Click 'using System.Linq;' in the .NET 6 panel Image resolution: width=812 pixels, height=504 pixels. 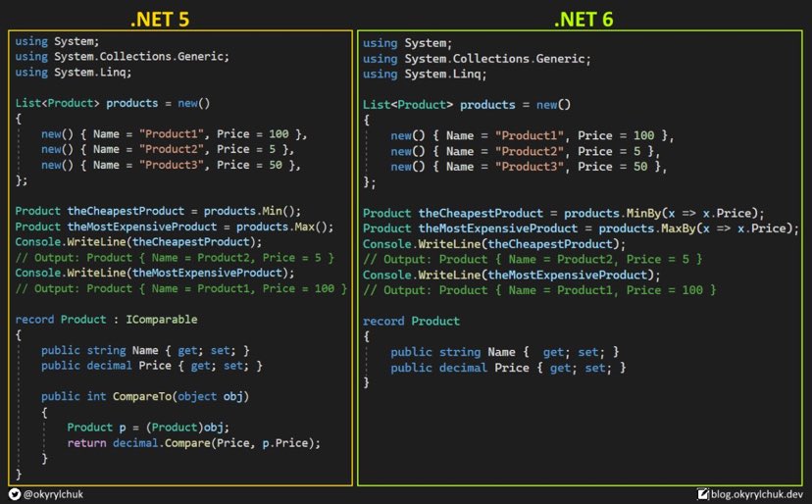pos(425,75)
